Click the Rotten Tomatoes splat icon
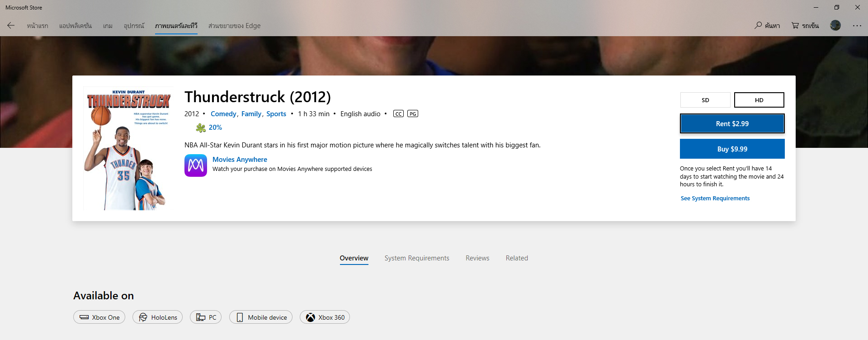 [201, 128]
